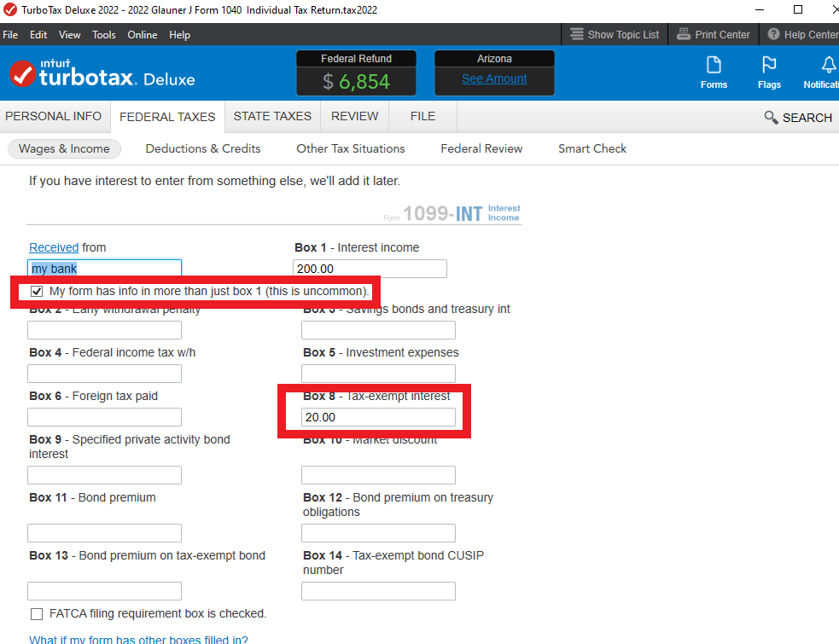Click the Box 11 Bond premium field
The height and width of the screenshot is (644, 839).
[x=104, y=533]
